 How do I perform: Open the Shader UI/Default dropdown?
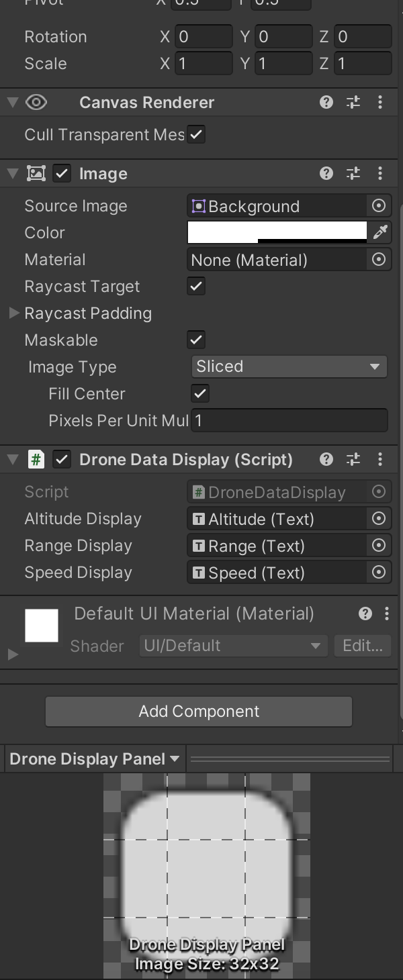click(232, 646)
